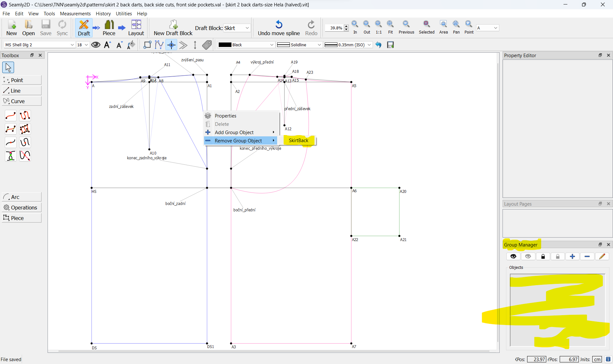The image size is (613, 364).
Task: Open the Solidline line type dropdown
Action: [299, 45]
